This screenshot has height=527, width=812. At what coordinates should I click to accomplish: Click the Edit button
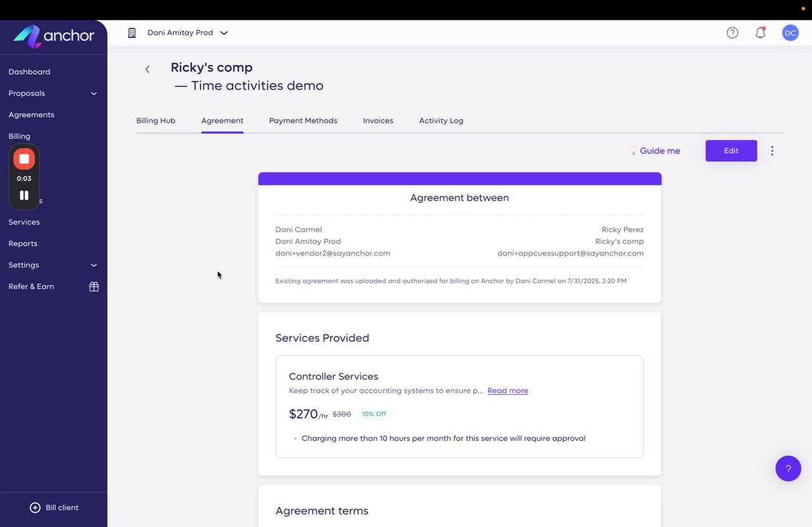coord(731,151)
